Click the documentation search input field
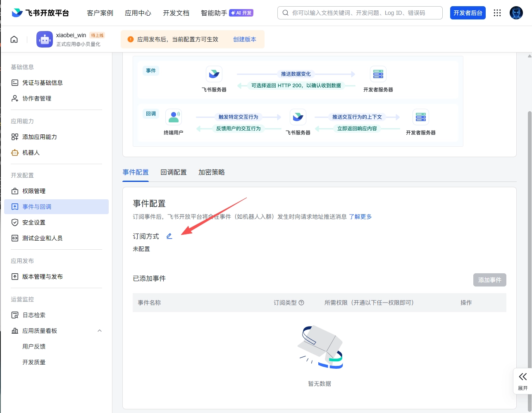The width and height of the screenshot is (532, 413). 360,13
